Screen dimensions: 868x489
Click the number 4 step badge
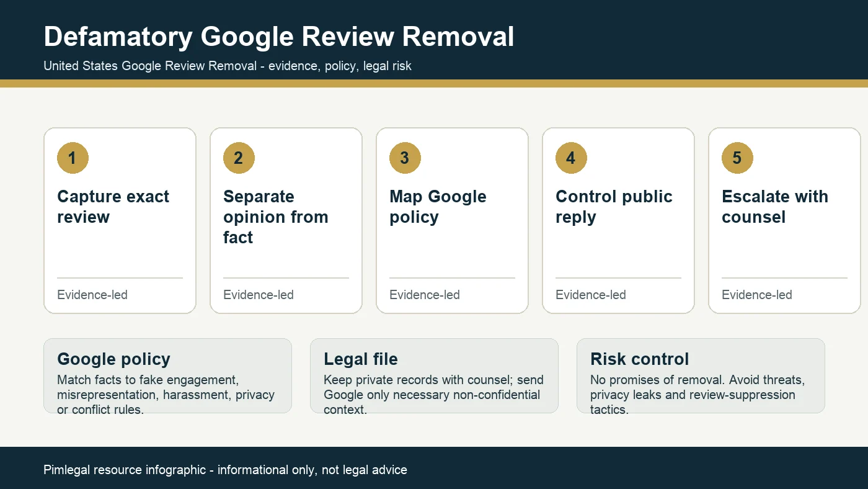point(572,158)
